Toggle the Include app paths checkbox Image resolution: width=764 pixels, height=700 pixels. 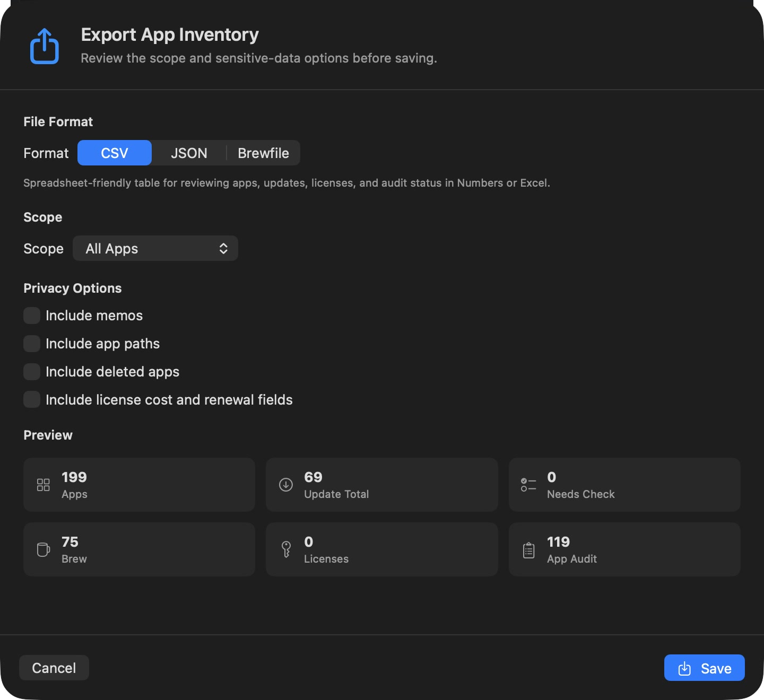click(x=32, y=344)
